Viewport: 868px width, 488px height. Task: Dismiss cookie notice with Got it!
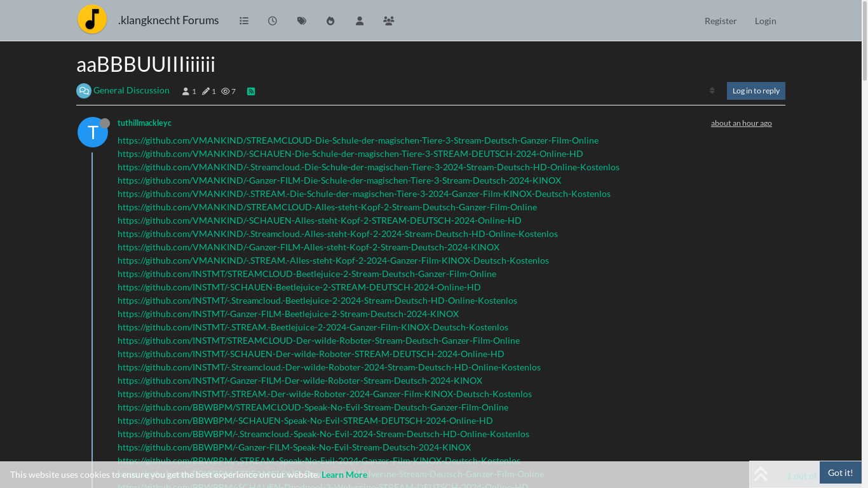pyautogui.click(x=841, y=473)
